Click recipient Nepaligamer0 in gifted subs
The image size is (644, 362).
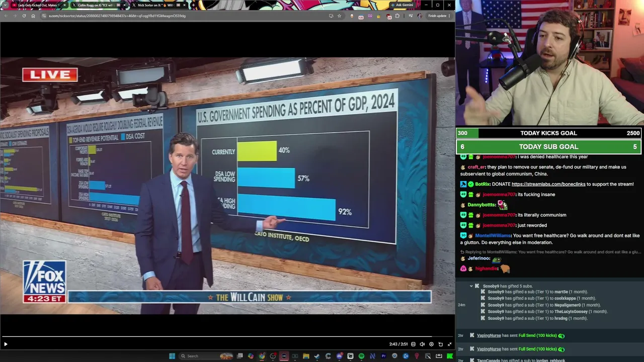tap(568, 305)
